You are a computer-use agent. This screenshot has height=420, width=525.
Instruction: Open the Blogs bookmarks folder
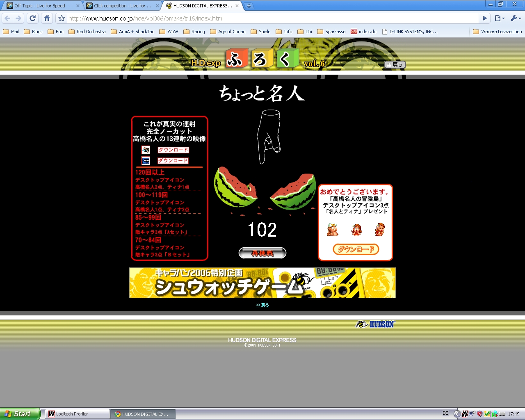(33, 32)
